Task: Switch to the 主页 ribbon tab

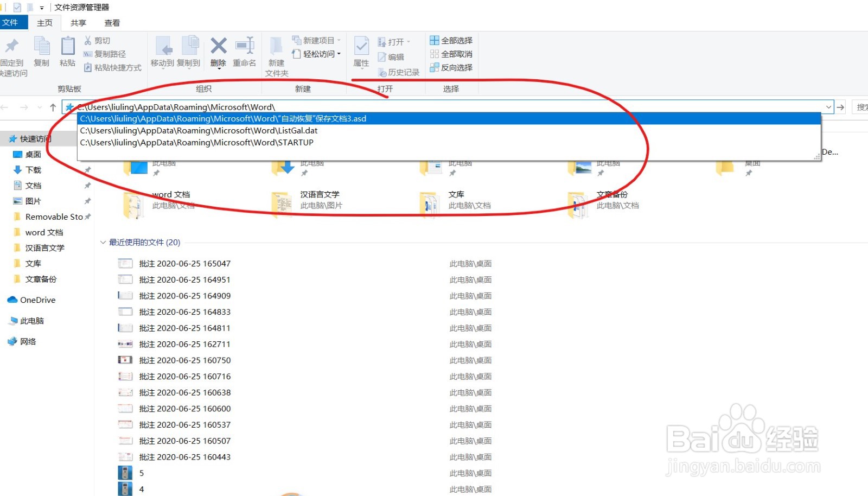Action: coord(44,23)
